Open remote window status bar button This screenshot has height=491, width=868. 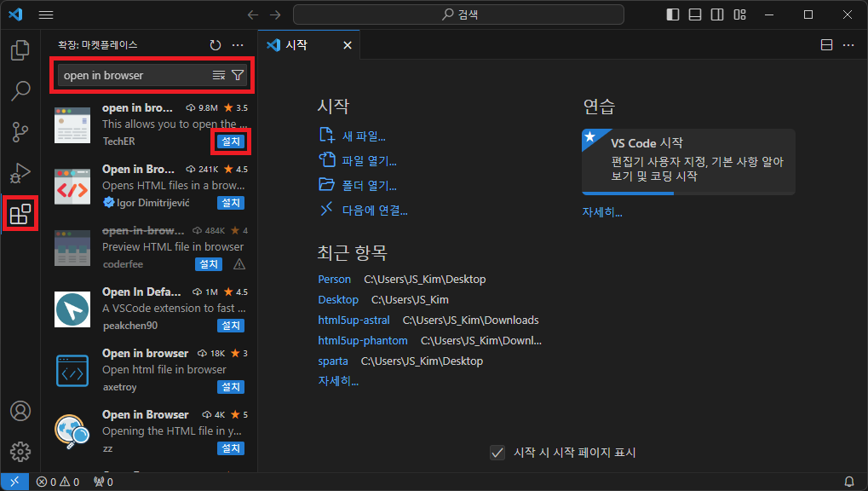click(x=14, y=482)
